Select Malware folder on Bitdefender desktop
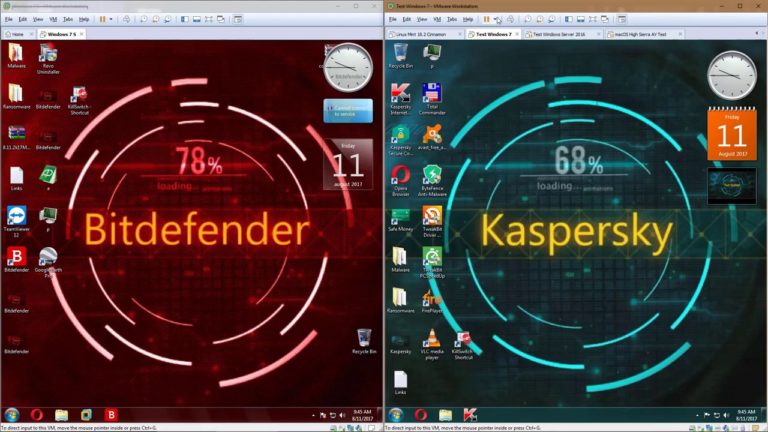 pos(16,56)
